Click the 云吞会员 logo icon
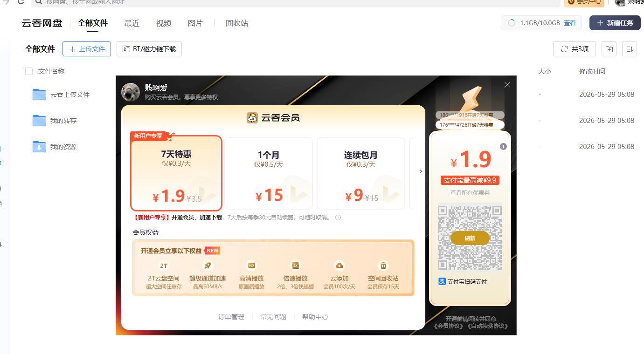 tap(252, 118)
